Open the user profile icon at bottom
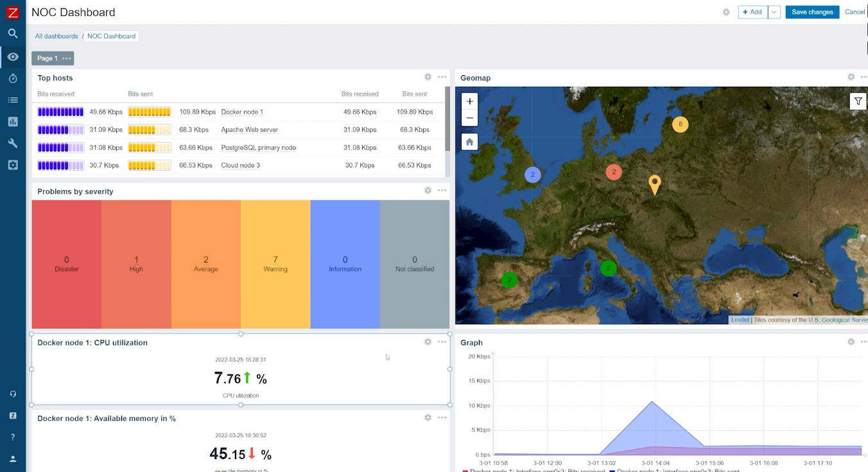The image size is (868, 472). 13,459
